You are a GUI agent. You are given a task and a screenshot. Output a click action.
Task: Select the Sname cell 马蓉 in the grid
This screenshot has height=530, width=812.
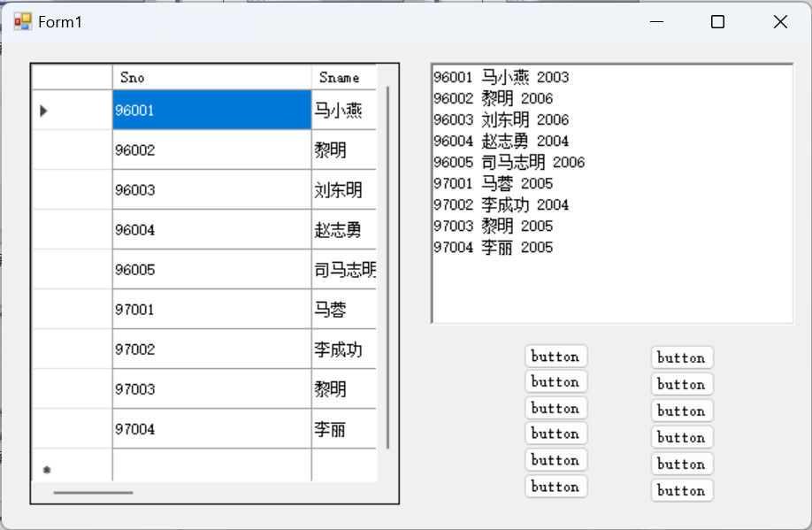coord(344,310)
